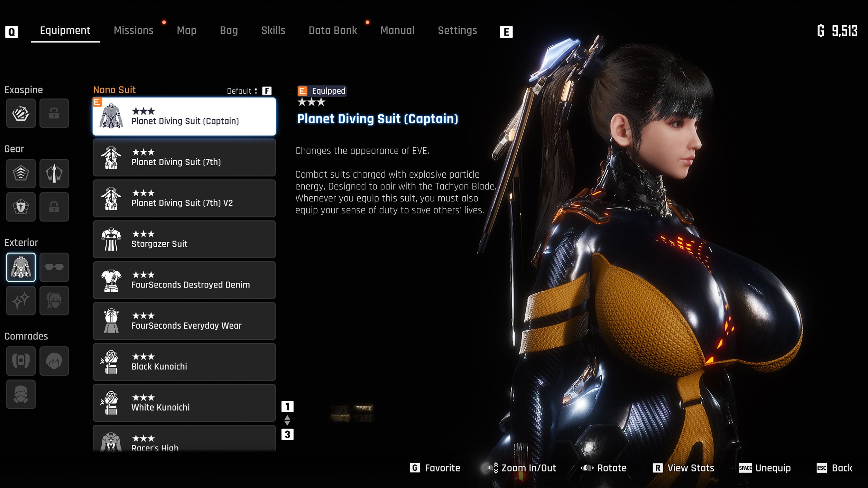
Task: Click the Unequip button
Action: click(x=765, y=468)
